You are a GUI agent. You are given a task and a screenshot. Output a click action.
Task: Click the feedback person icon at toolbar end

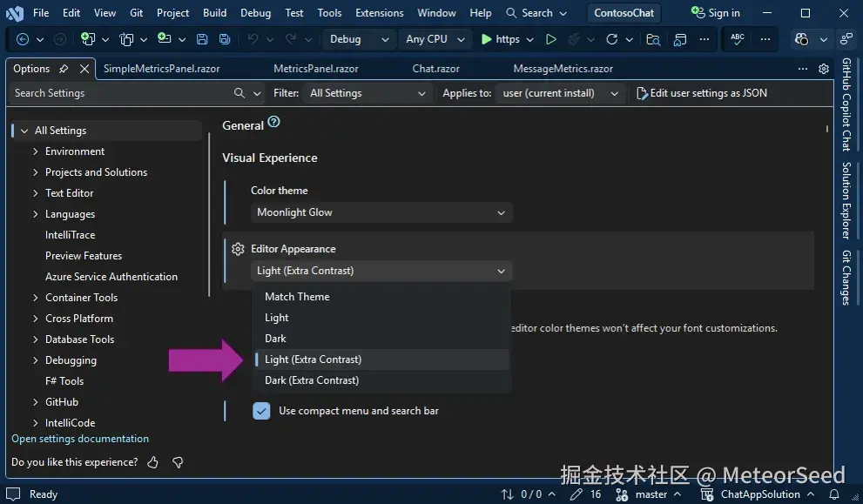[846, 39]
